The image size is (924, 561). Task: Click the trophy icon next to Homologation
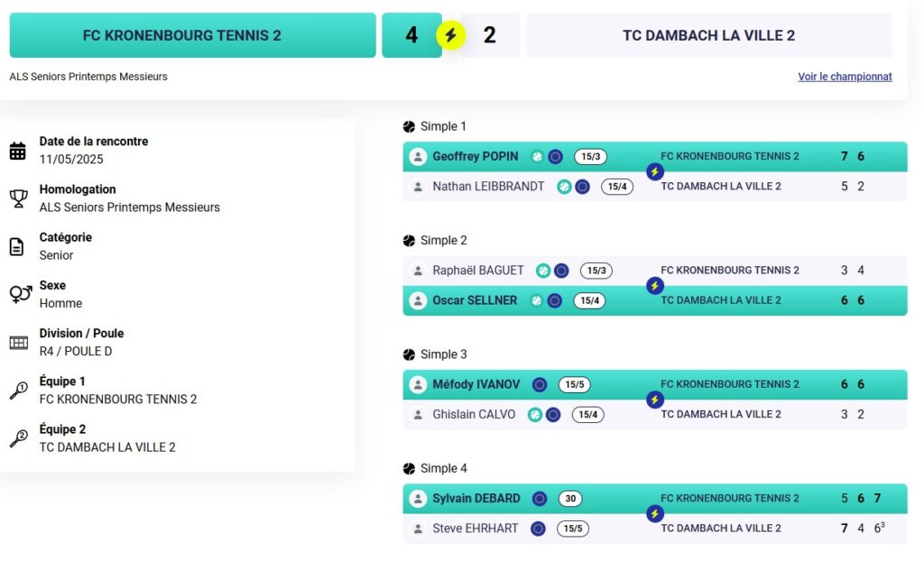18,198
